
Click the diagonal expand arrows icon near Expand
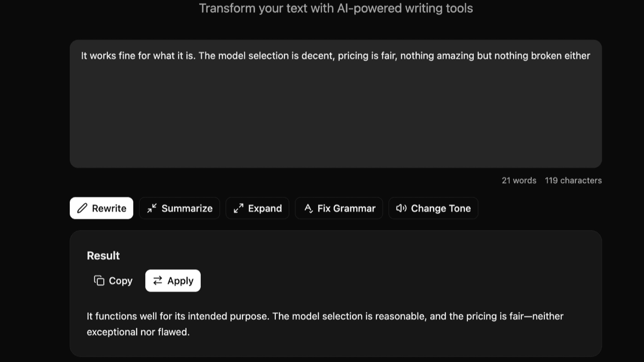pyautogui.click(x=239, y=208)
